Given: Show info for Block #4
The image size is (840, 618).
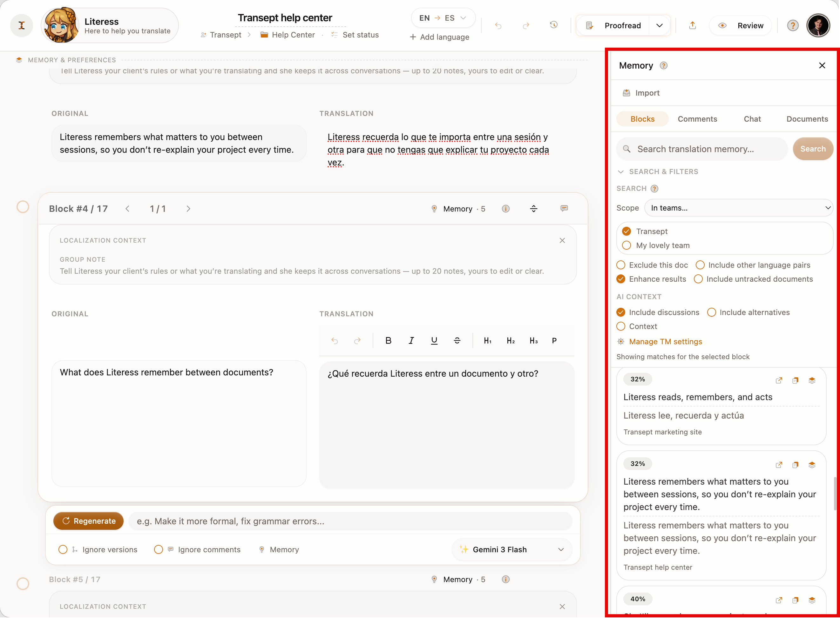Looking at the screenshot, I should click(x=505, y=209).
